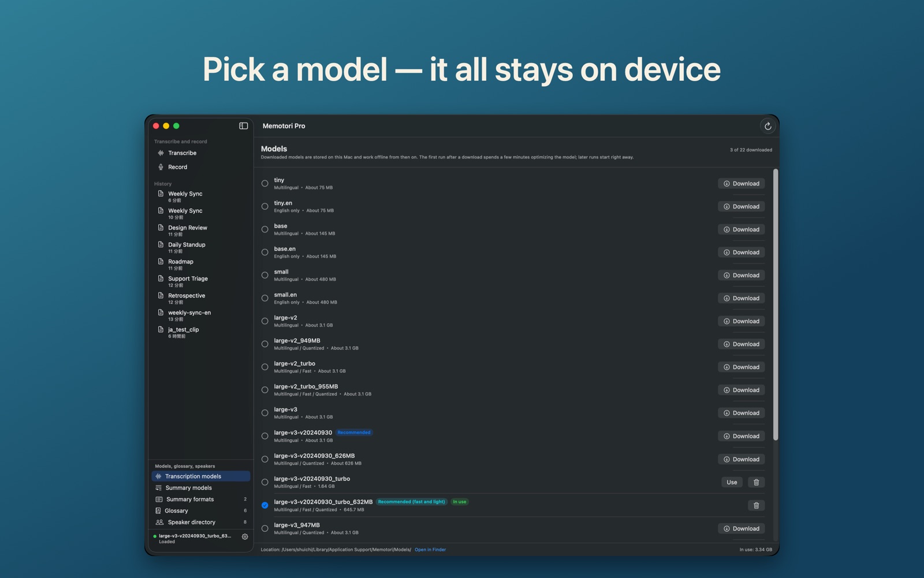Open ja_test_clip history entry
This screenshot has height=578, width=924.
click(200, 332)
